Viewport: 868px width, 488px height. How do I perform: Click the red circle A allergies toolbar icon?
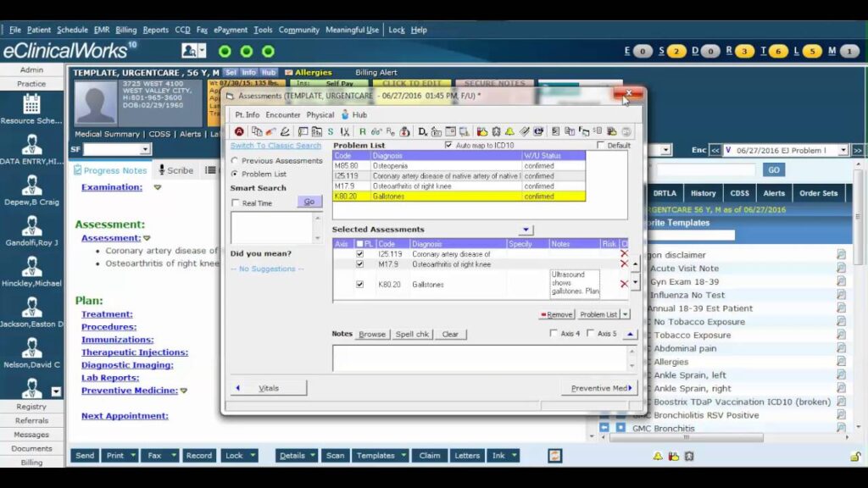[x=239, y=131]
